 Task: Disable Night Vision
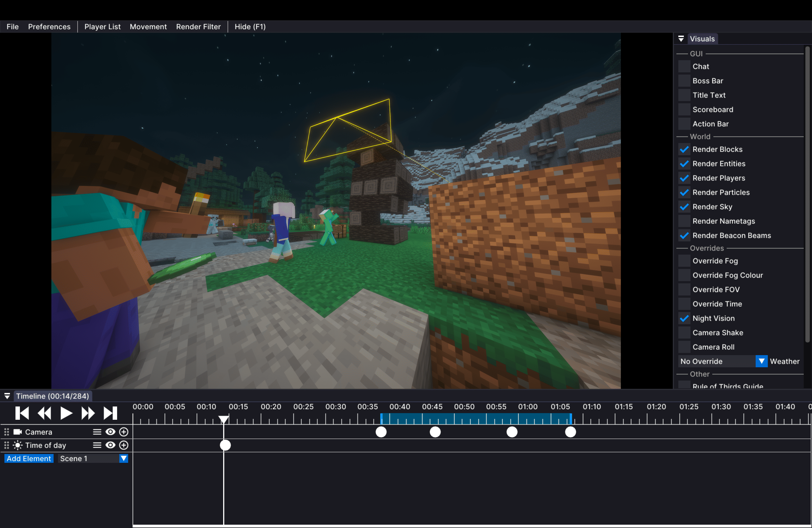pyautogui.click(x=684, y=318)
